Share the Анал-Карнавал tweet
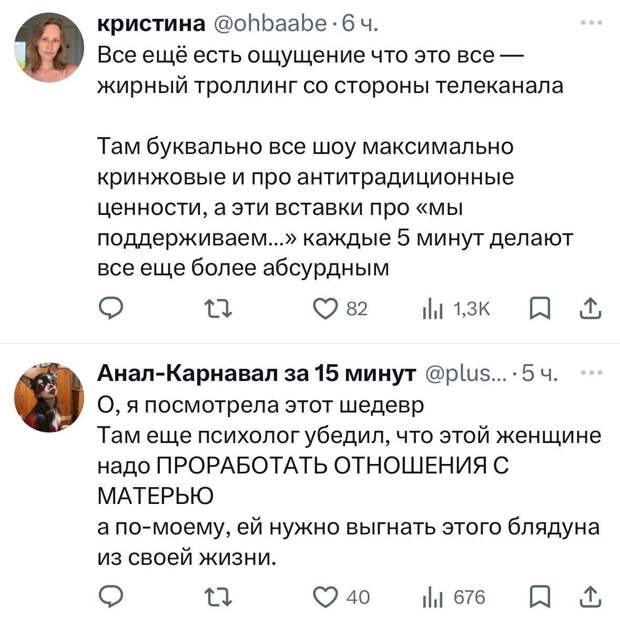This screenshot has height=629, width=620. (x=590, y=598)
